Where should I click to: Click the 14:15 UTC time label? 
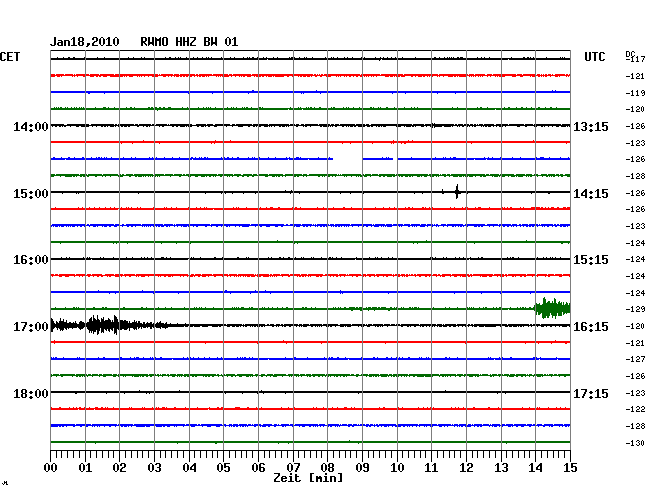(591, 194)
